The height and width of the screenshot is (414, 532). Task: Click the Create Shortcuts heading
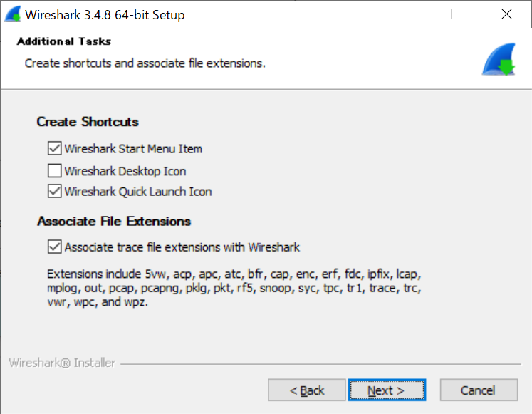point(88,122)
